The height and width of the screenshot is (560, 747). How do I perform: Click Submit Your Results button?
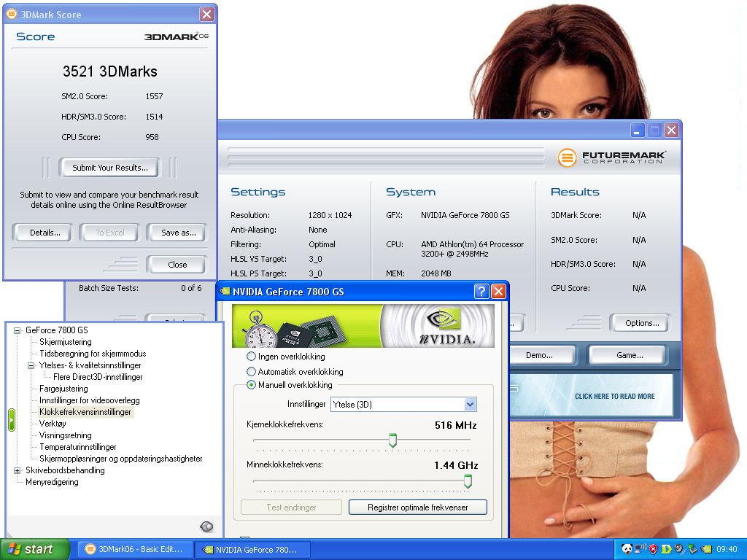pyautogui.click(x=110, y=168)
